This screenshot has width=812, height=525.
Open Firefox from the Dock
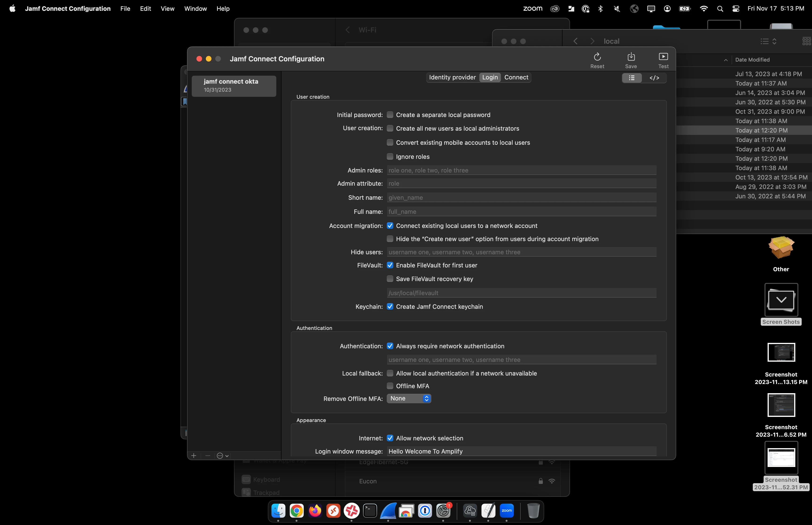pos(315,510)
